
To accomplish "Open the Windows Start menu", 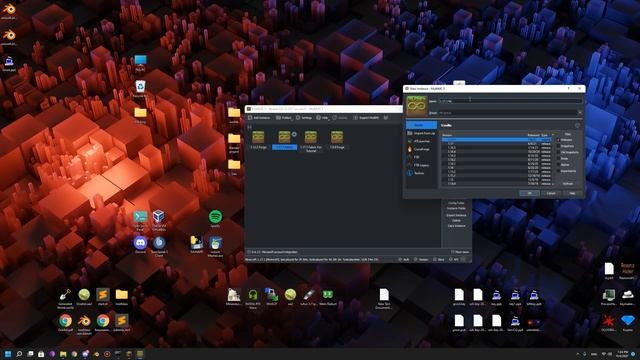I will 7,354.
